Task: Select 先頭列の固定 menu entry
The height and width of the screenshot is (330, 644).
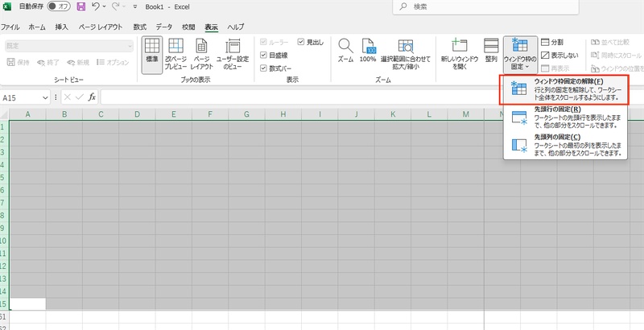Action: coord(565,146)
